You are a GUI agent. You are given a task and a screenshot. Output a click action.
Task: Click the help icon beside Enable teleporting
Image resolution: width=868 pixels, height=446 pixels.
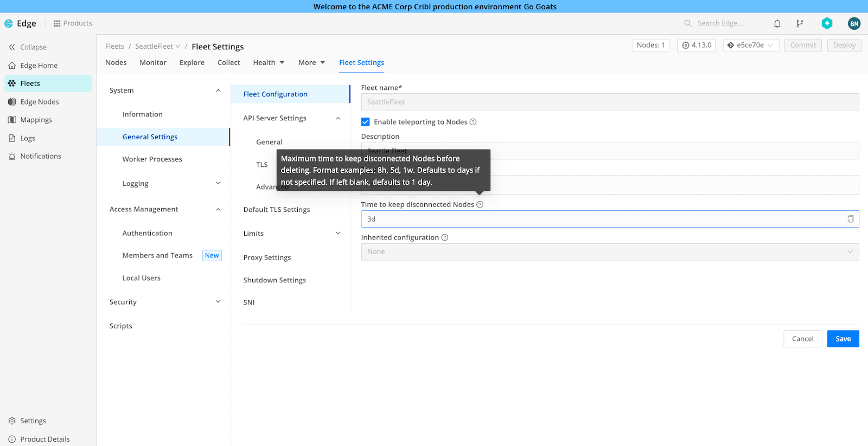[x=473, y=122]
